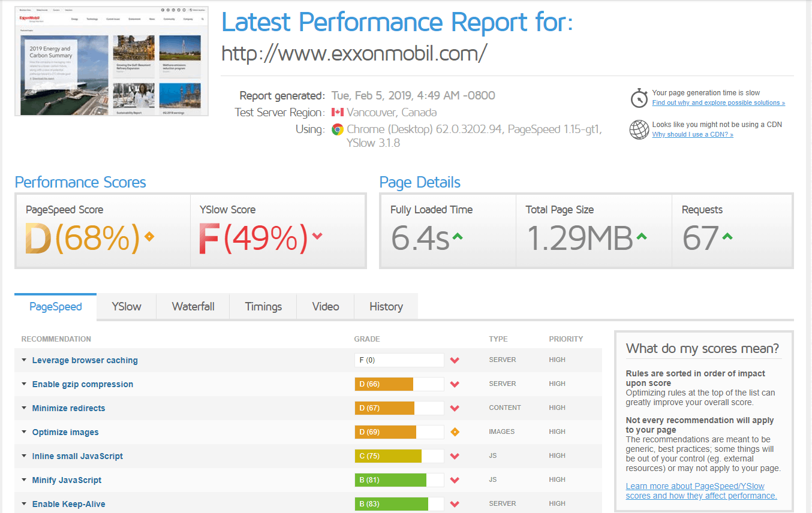Expand Leverage browser caching triangle
Screen dimensions: 812x513
point(24,360)
